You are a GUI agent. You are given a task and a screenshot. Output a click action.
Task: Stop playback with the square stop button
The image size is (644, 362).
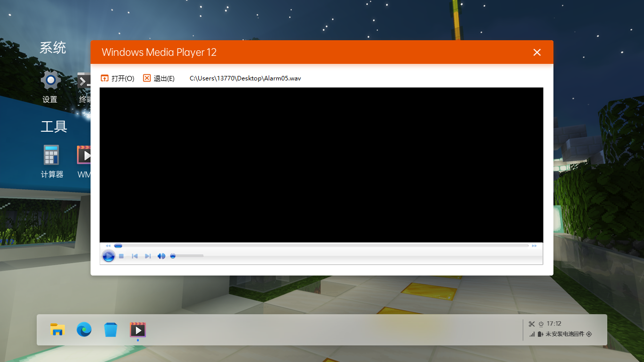coord(121,256)
